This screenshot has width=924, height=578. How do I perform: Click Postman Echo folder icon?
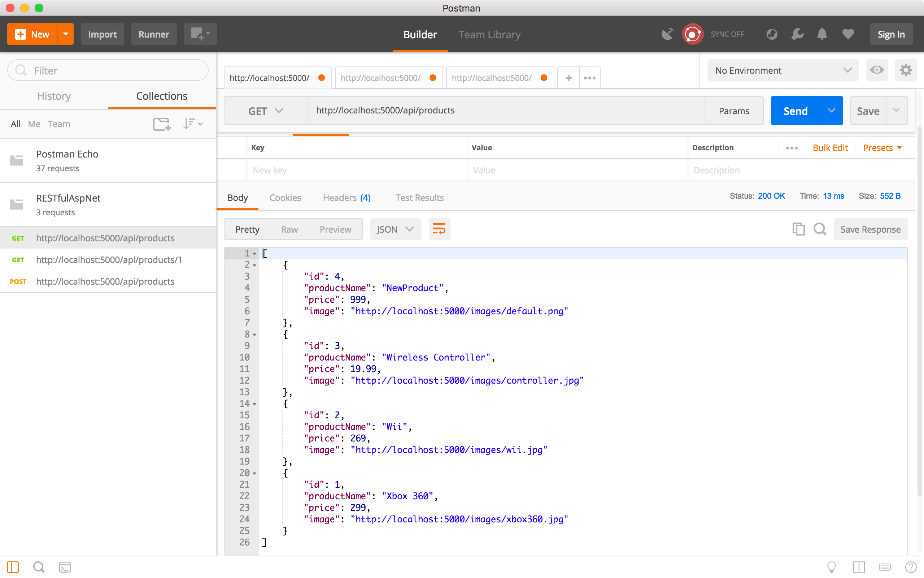pos(17,160)
